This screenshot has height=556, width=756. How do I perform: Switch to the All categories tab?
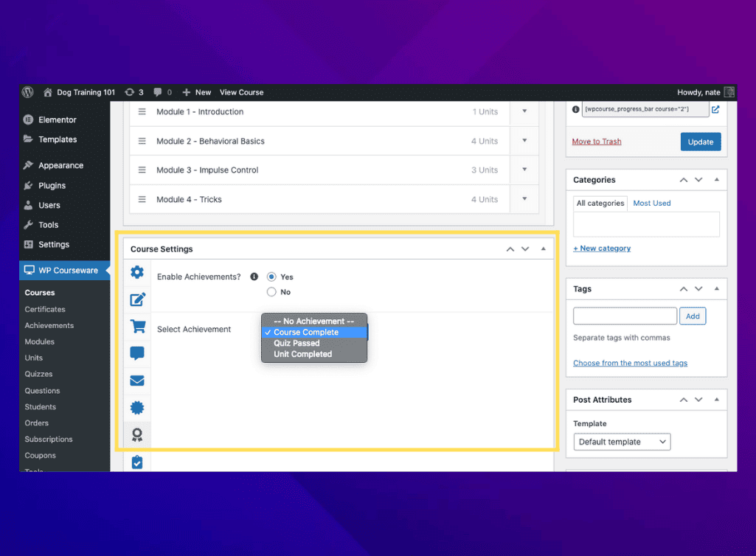tap(600, 203)
